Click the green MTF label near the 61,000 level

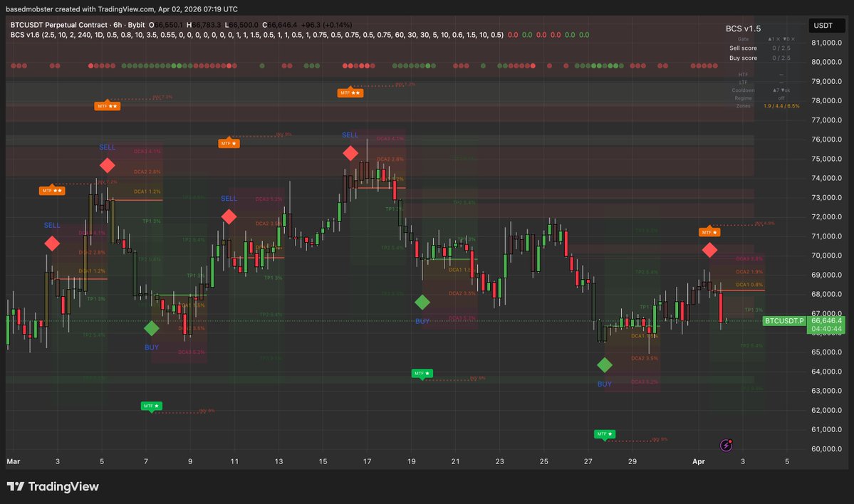tap(605, 434)
